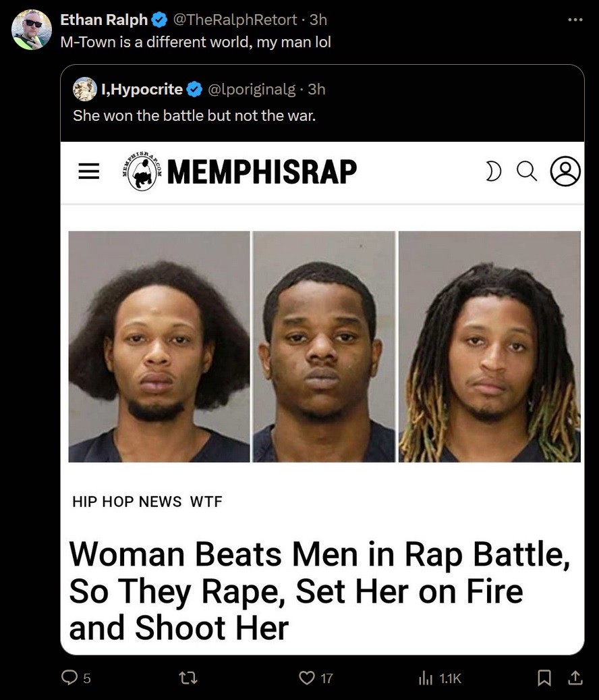The image size is (599, 700).
Task: Click the 3h timestamp of the main tweet
Action: [318, 20]
